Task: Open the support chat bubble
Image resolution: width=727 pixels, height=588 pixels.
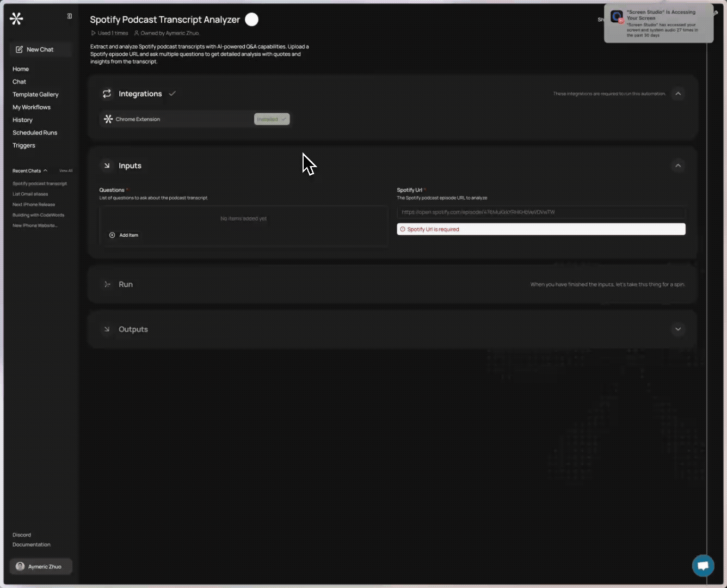Action: (703, 566)
